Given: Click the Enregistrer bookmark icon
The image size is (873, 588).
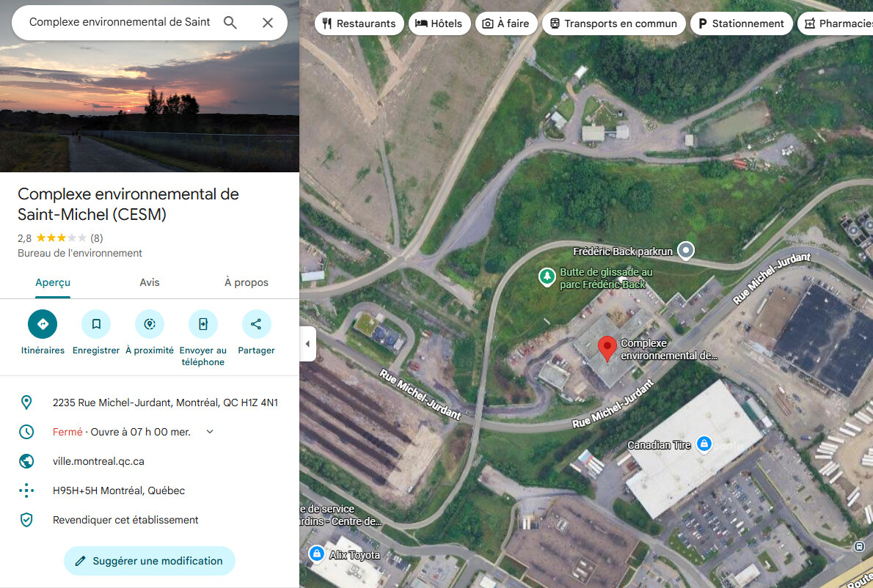Looking at the screenshot, I should tap(96, 324).
